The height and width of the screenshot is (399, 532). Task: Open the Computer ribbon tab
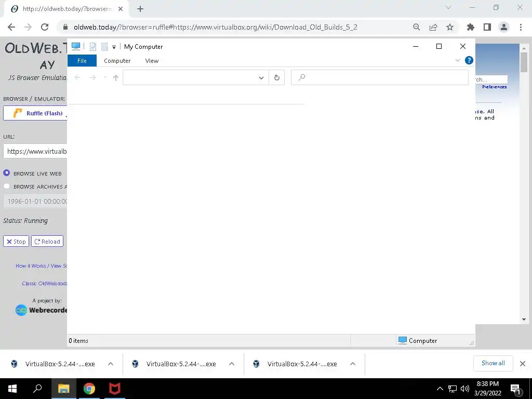pyautogui.click(x=117, y=61)
